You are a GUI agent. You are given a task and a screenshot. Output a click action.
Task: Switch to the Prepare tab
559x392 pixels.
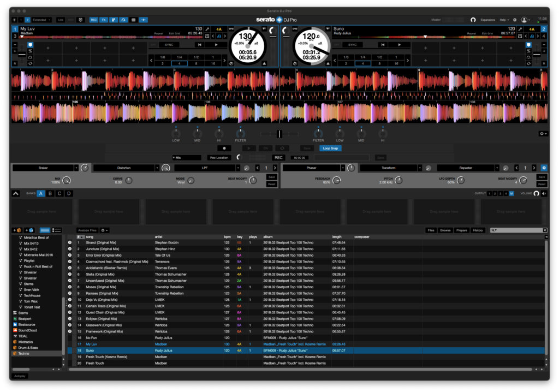pyautogui.click(x=461, y=230)
